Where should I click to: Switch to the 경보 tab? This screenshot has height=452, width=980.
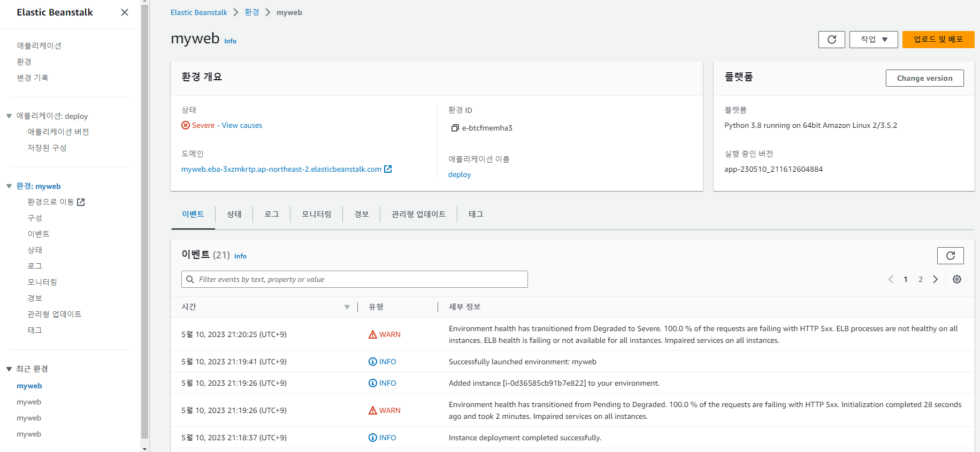click(362, 214)
